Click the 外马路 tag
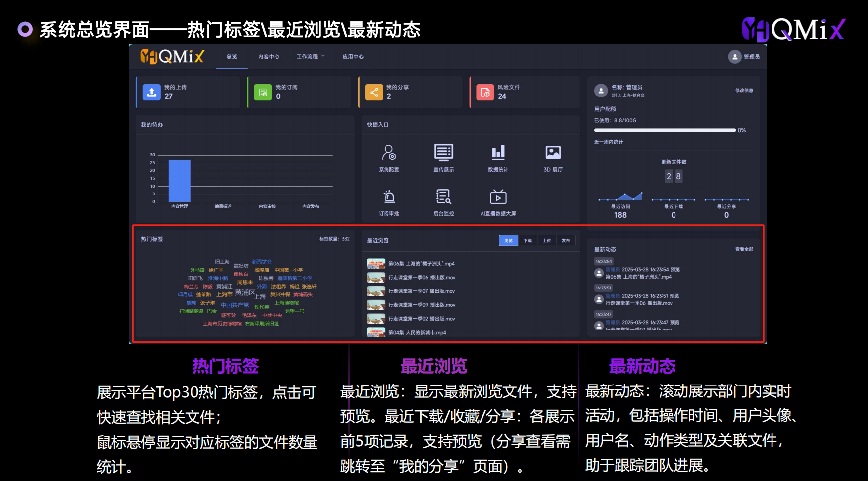Image resolution: width=868 pixels, height=481 pixels. coord(197,270)
